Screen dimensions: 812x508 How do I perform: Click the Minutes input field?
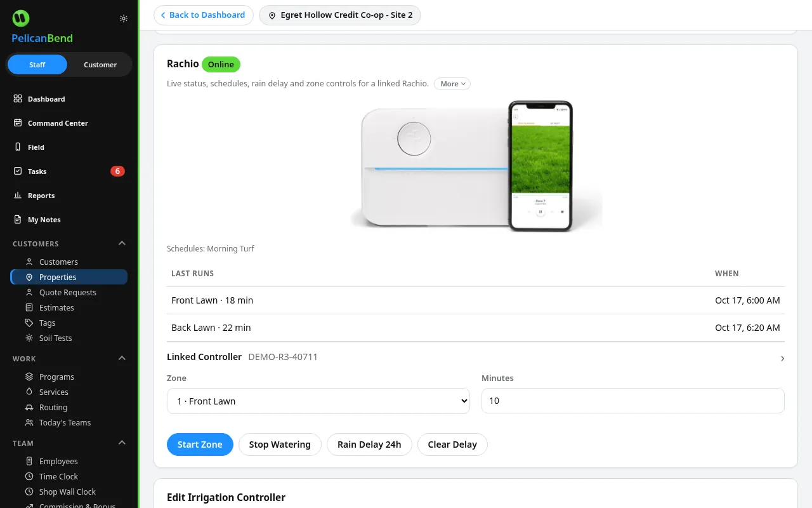[x=633, y=401]
